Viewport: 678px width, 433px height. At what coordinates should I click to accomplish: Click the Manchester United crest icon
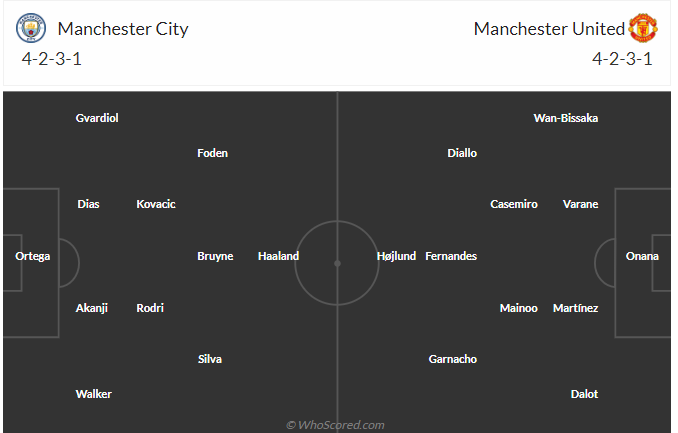(x=642, y=28)
